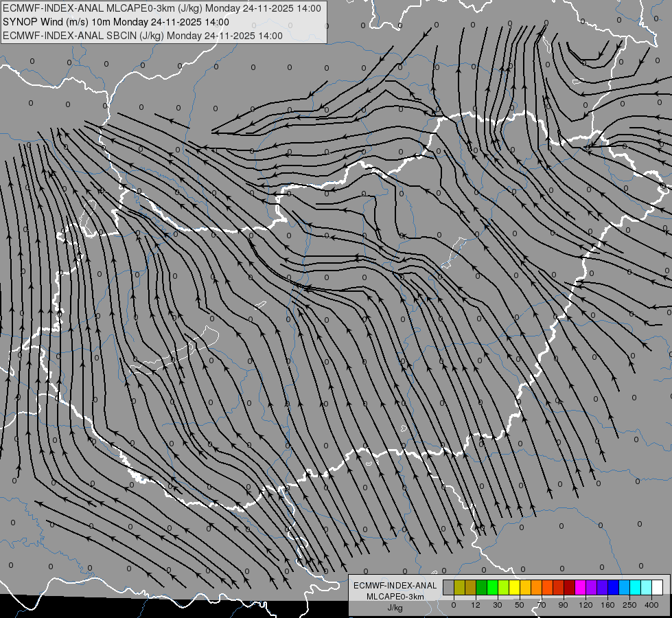Click the J/kg unit label in legend

tap(395, 608)
